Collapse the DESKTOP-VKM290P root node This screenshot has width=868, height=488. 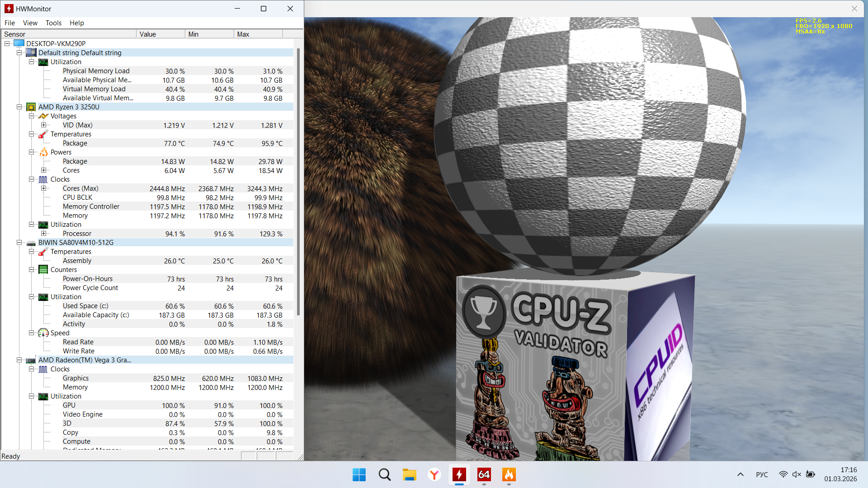click(x=7, y=44)
